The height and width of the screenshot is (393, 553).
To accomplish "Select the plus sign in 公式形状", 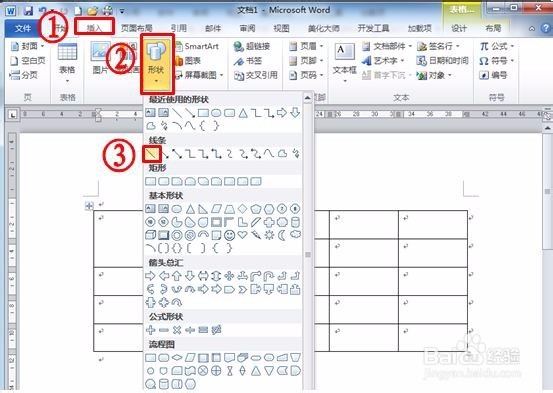I will (151, 330).
